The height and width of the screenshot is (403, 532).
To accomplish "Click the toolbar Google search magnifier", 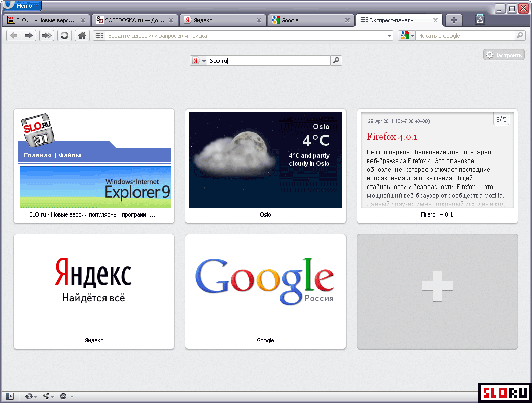I will 519,35.
